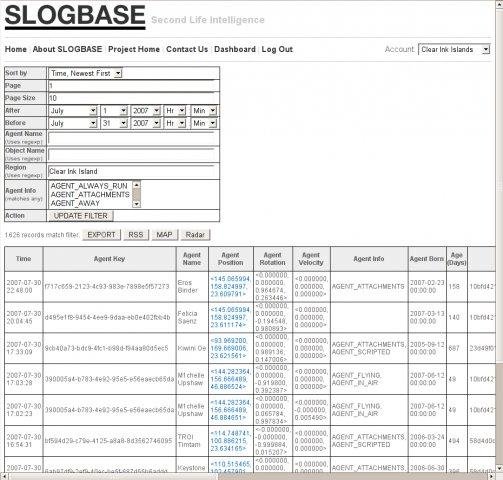503x480 pixels.
Task: Click the Agent Position column header
Action: pos(231,259)
